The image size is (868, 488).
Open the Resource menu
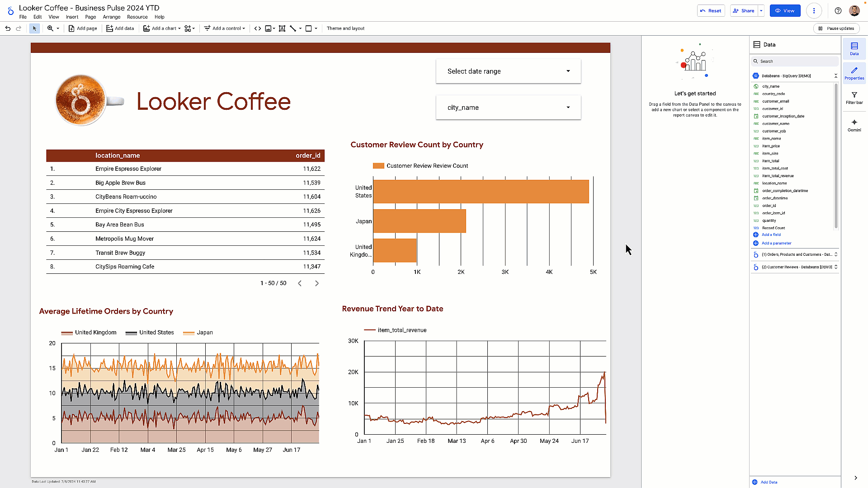[137, 17]
